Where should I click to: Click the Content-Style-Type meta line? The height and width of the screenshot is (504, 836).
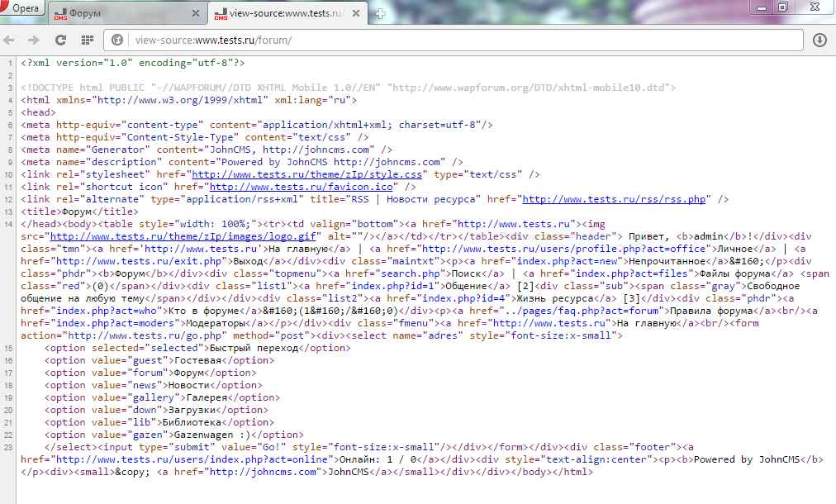(x=195, y=137)
